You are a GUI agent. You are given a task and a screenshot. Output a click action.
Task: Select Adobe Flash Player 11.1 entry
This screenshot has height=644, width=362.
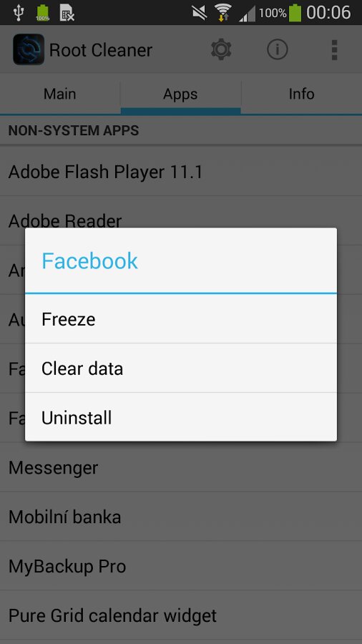click(181, 172)
